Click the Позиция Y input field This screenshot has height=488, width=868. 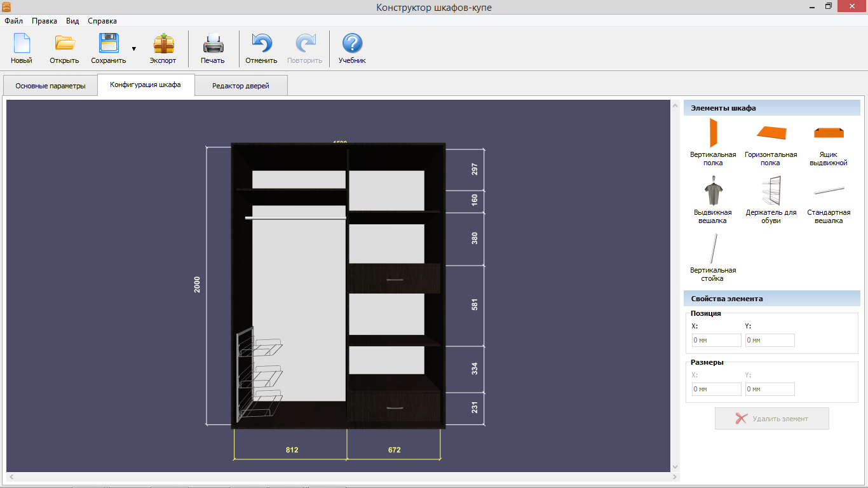(770, 340)
